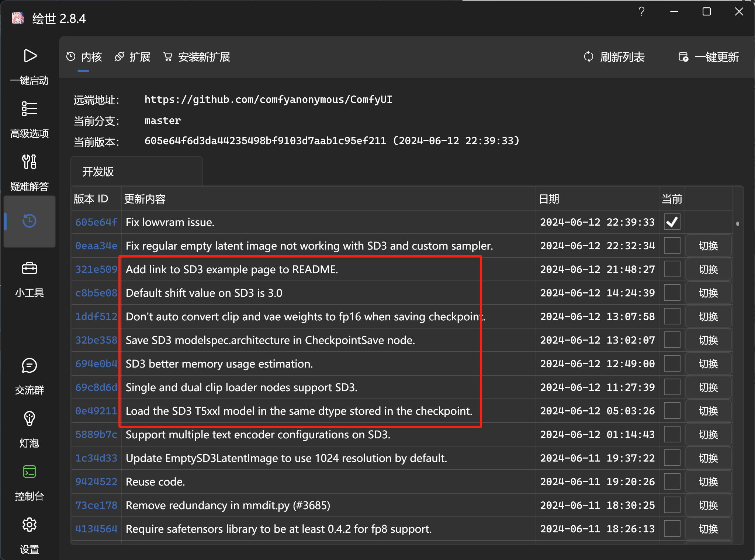Check the box for version 1ddf512

tap(672, 316)
